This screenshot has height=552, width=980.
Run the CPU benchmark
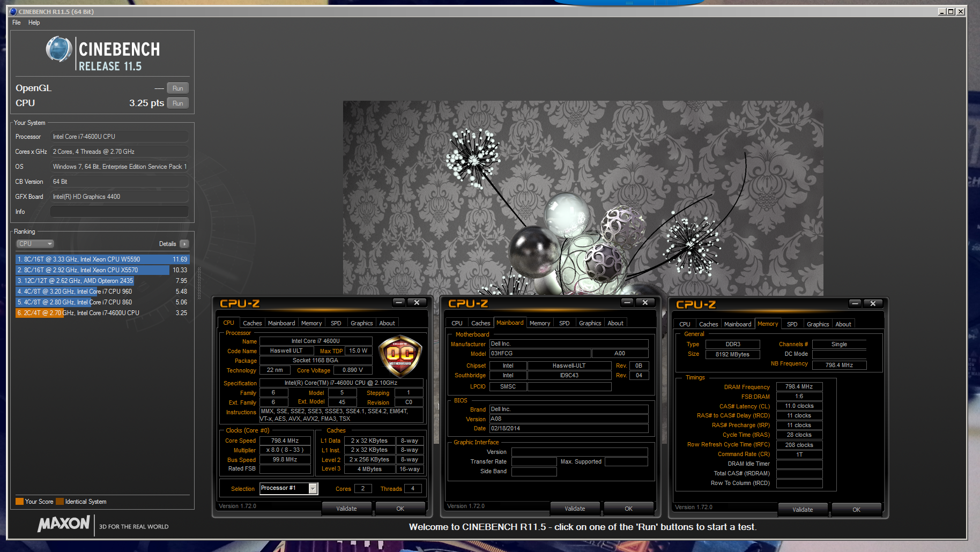pos(177,103)
